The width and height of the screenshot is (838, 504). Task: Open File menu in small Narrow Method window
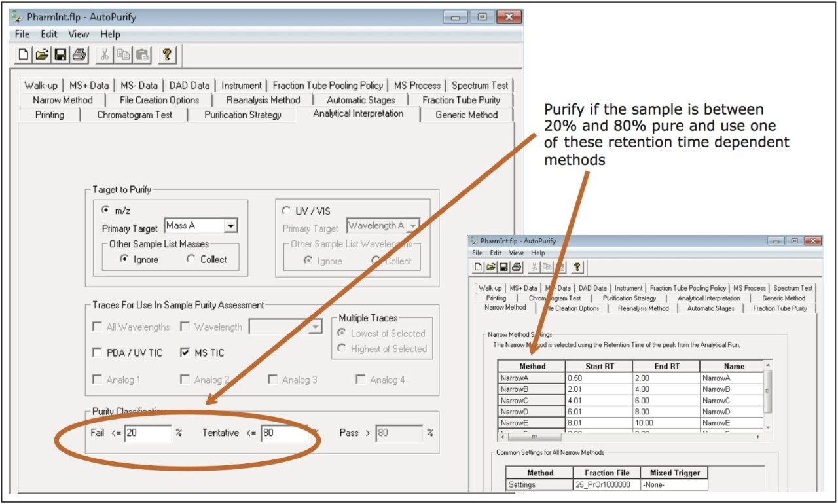pyautogui.click(x=477, y=253)
